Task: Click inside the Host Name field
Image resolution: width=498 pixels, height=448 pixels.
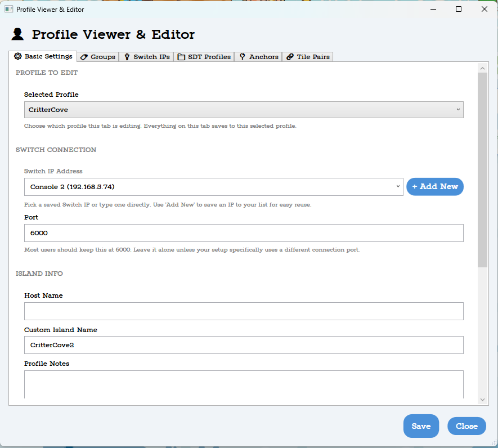Action: click(x=243, y=311)
